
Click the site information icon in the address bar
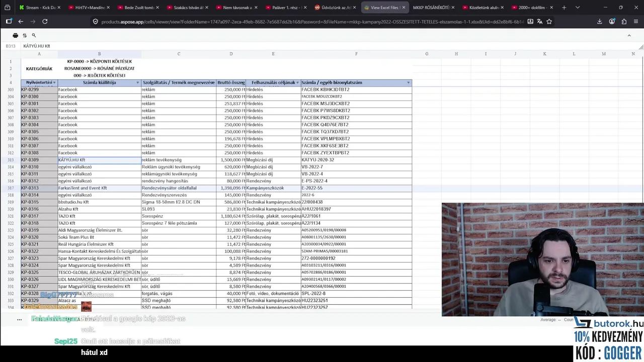95,22
